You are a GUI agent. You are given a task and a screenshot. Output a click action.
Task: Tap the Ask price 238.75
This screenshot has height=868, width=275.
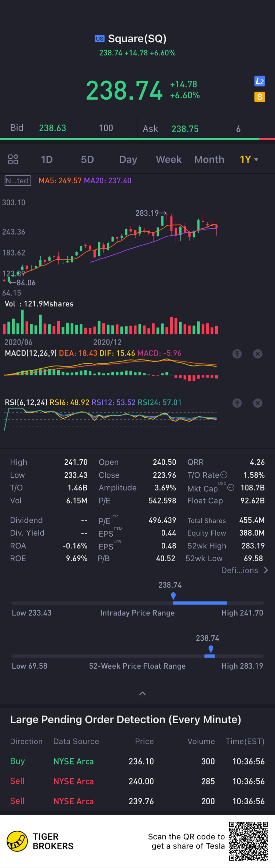click(185, 129)
